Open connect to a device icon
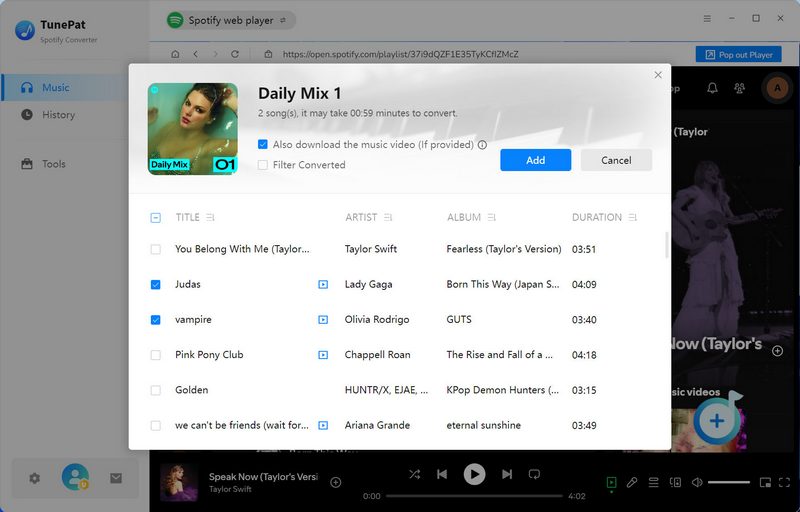800x512 pixels. click(675, 482)
